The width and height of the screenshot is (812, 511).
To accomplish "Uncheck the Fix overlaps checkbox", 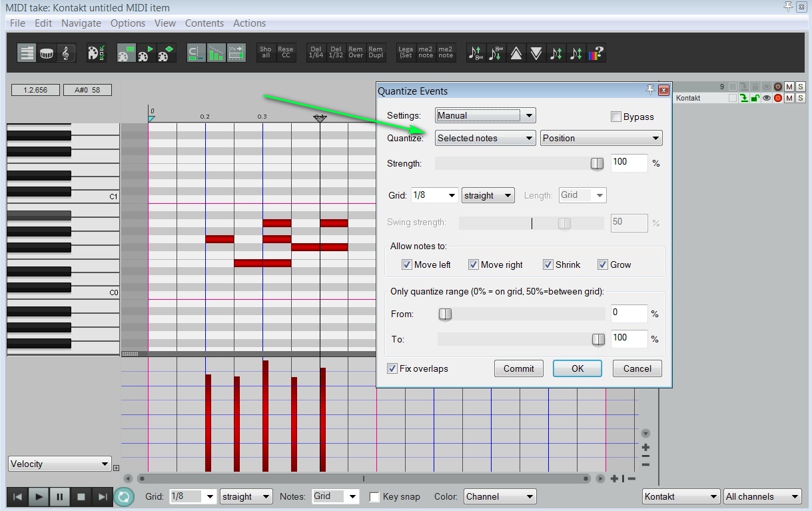I will tap(392, 368).
